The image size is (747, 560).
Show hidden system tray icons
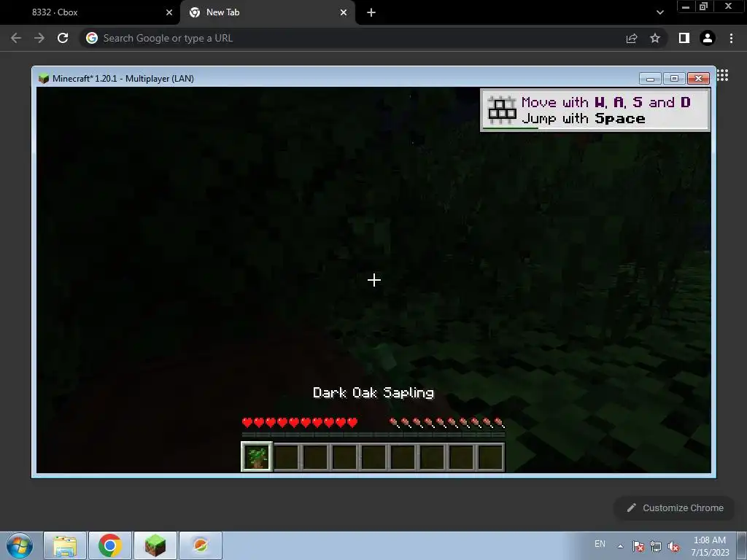(x=620, y=546)
